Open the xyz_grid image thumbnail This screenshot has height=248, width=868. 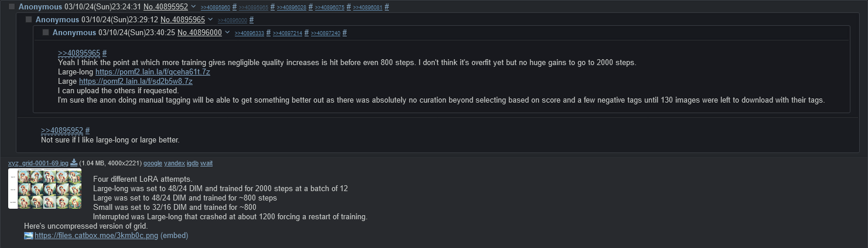(x=45, y=188)
